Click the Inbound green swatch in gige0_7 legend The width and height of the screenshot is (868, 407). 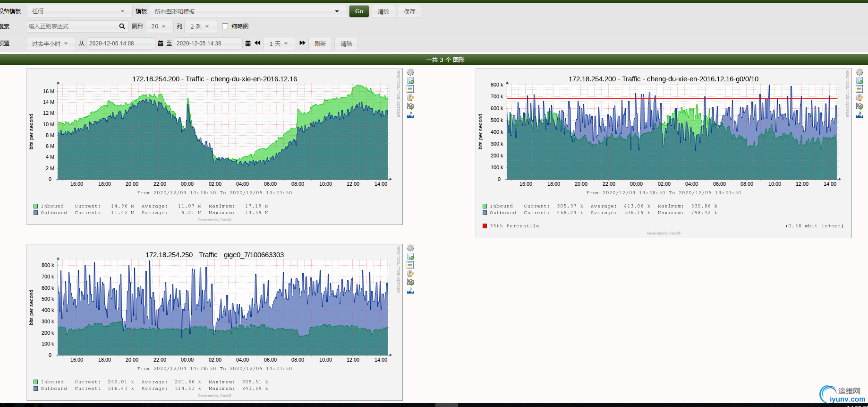[35, 382]
